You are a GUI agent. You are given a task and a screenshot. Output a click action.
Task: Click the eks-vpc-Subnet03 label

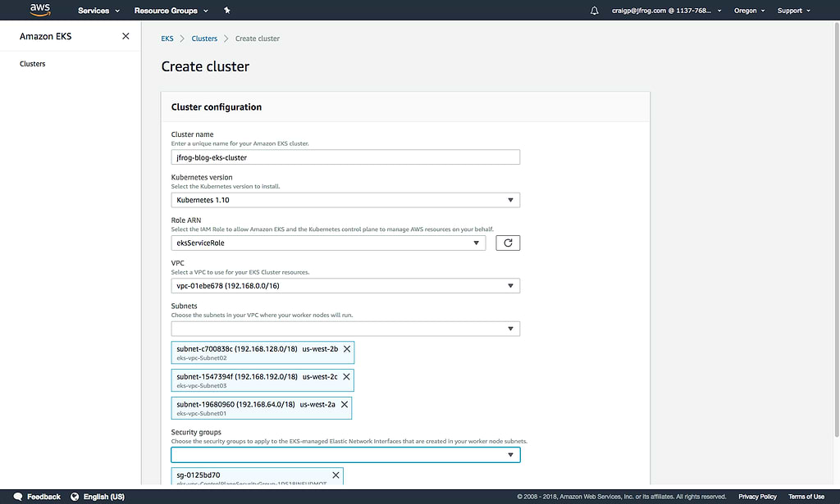point(202,386)
